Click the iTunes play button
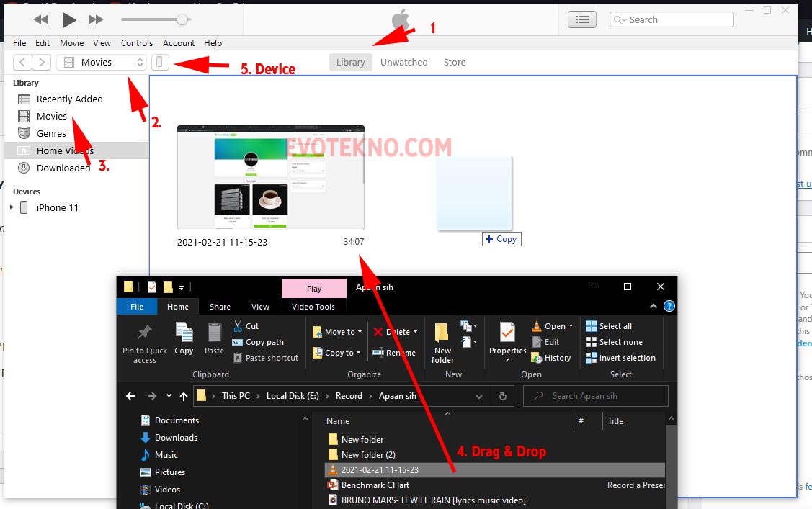This screenshot has height=509, width=812. [68, 19]
